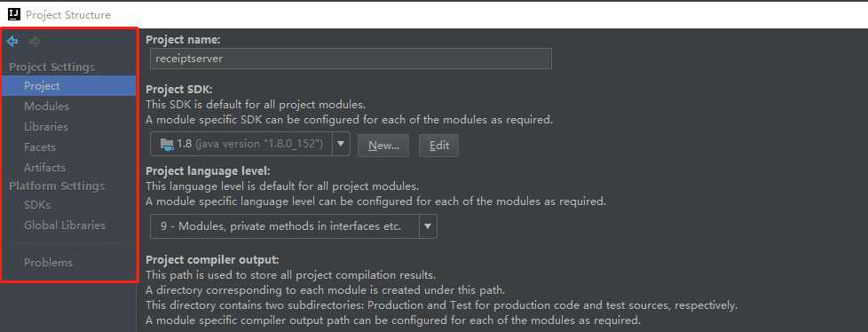The height and width of the screenshot is (332, 868).
Task: Open the 1.8 java version combo box
Action: (x=250, y=145)
